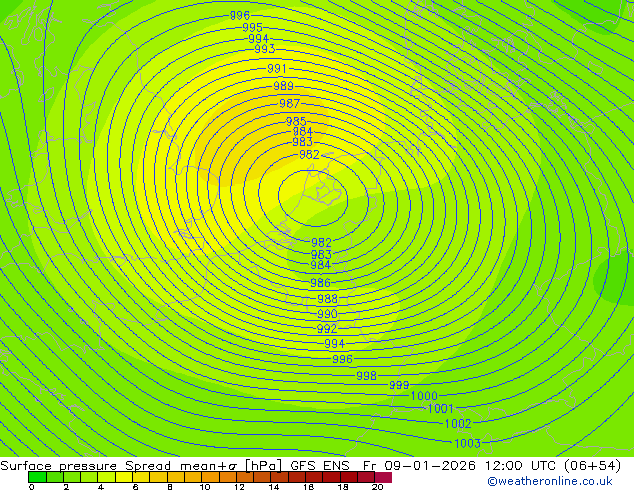Click the 990 isobar label
Screen dimensions: 634x490
tap(327, 314)
